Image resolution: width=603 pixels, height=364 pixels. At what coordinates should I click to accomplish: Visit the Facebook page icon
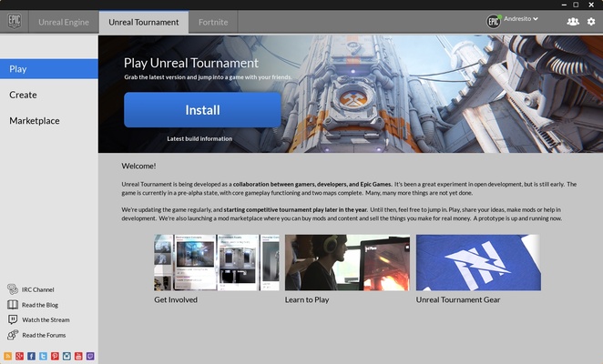pos(32,356)
